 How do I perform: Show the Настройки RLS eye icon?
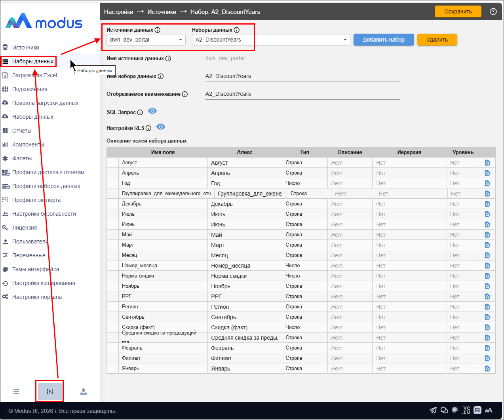(x=161, y=127)
